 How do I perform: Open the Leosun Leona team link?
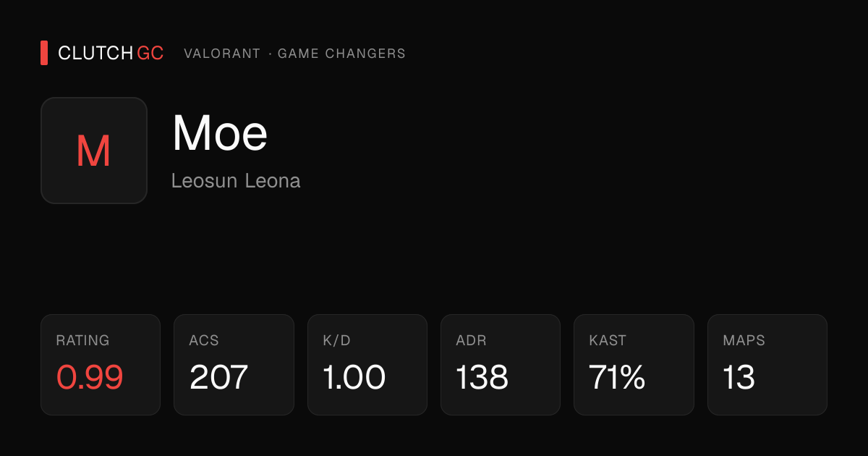tap(236, 180)
